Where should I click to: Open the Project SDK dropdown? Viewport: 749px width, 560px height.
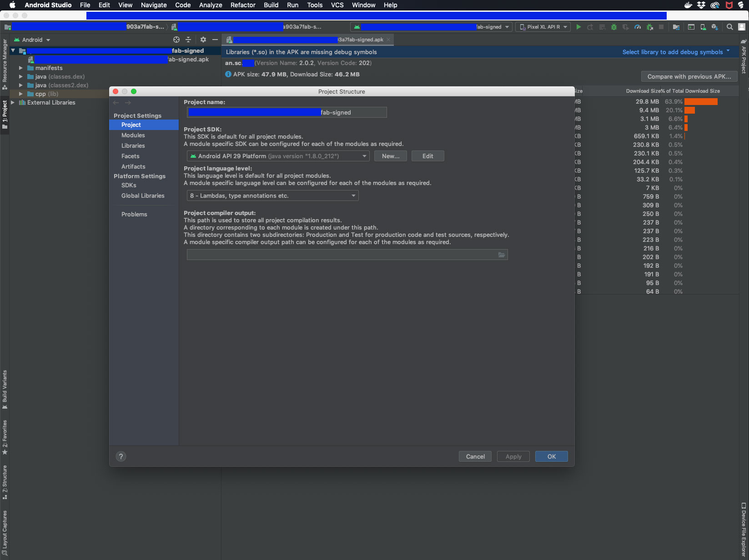[278, 156]
